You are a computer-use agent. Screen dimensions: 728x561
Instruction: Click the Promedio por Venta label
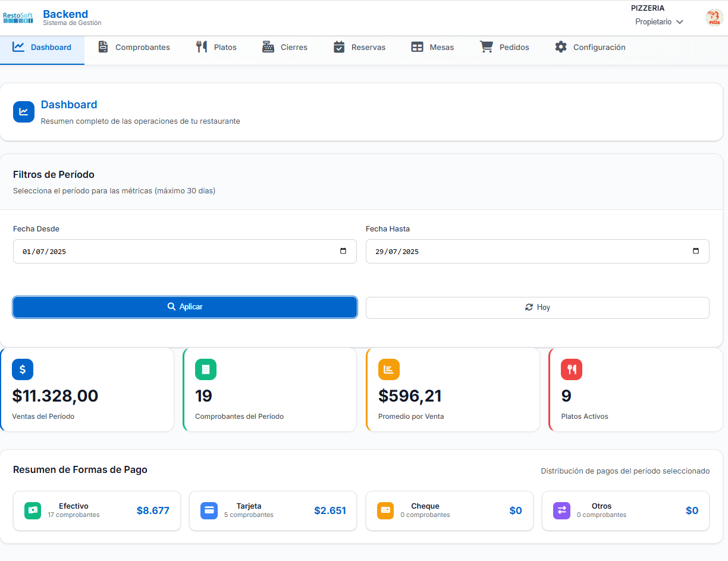411,416
